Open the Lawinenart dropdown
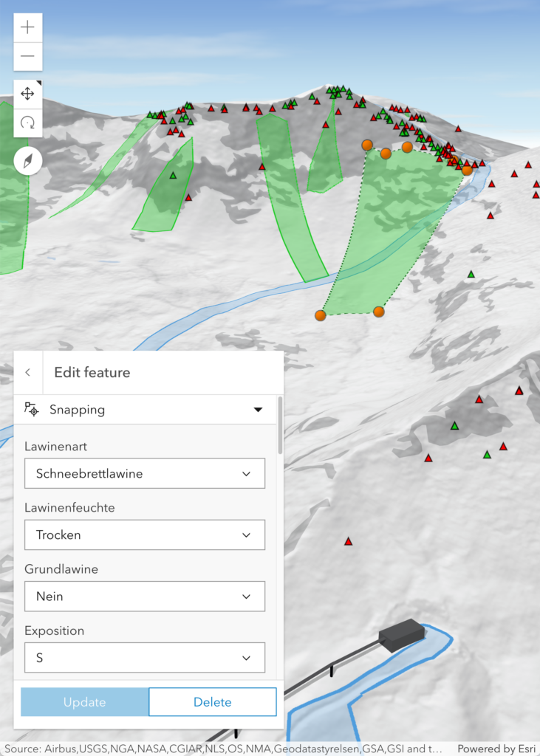The height and width of the screenshot is (756, 540). (144, 473)
